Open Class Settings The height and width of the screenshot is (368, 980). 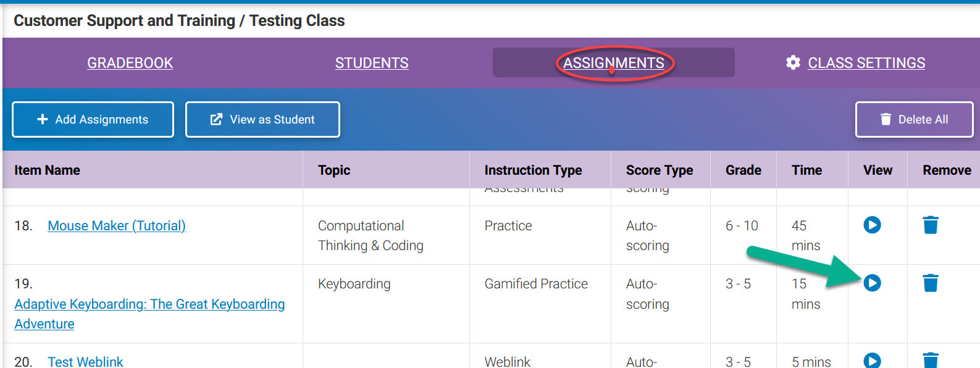[x=866, y=62]
